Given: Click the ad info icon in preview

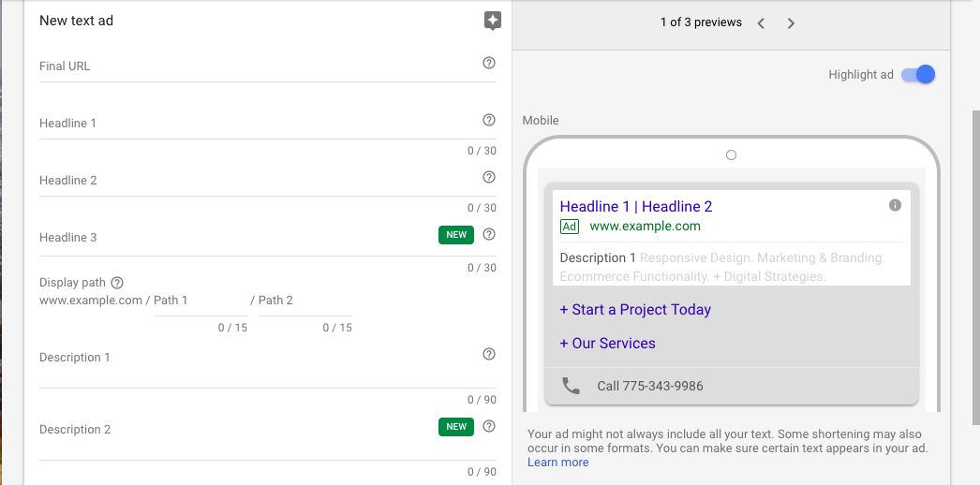Looking at the screenshot, I should click(x=895, y=205).
